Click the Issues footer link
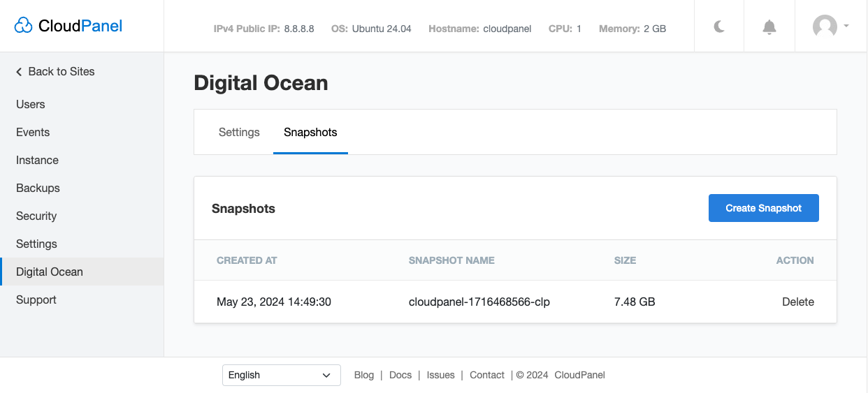The width and height of the screenshot is (868, 393). click(x=440, y=375)
